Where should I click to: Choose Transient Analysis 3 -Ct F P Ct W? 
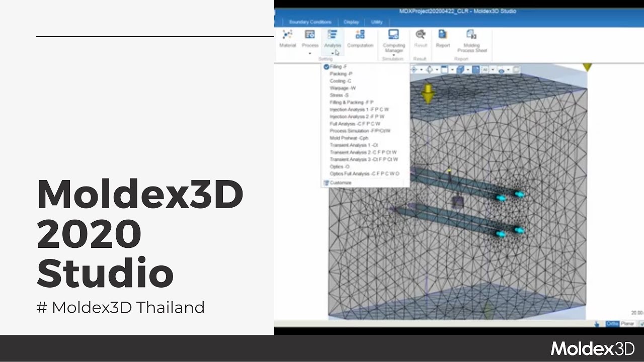pyautogui.click(x=365, y=159)
